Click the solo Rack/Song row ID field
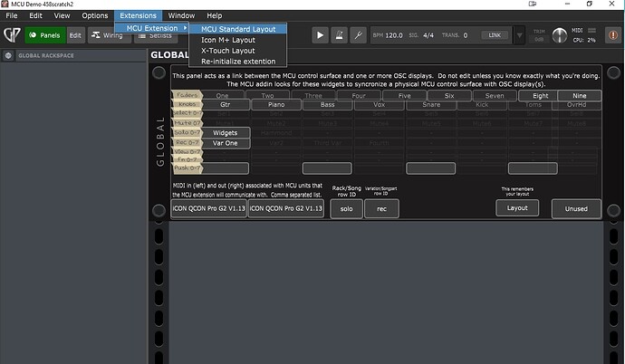 click(346, 208)
